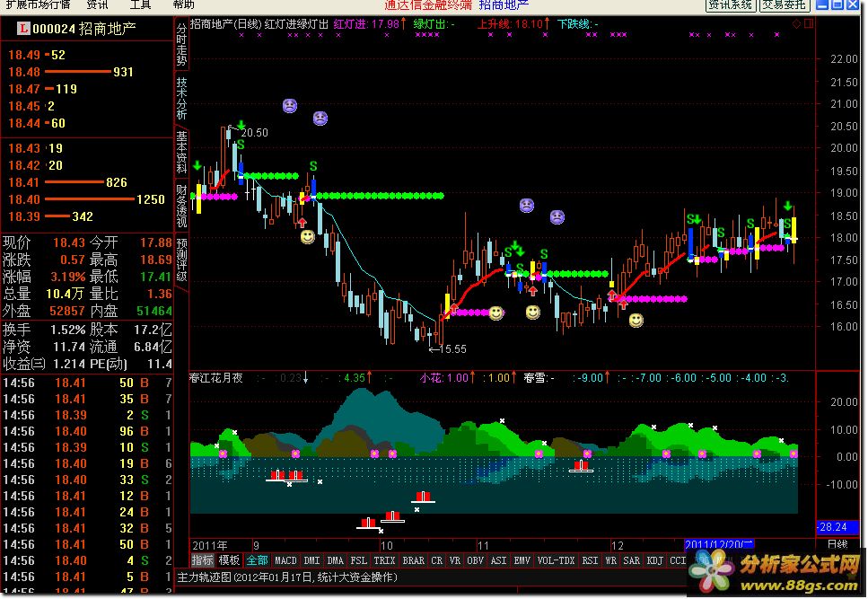Click the 今开 17.88 value
The height and width of the screenshot is (599, 868).
pos(155,242)
